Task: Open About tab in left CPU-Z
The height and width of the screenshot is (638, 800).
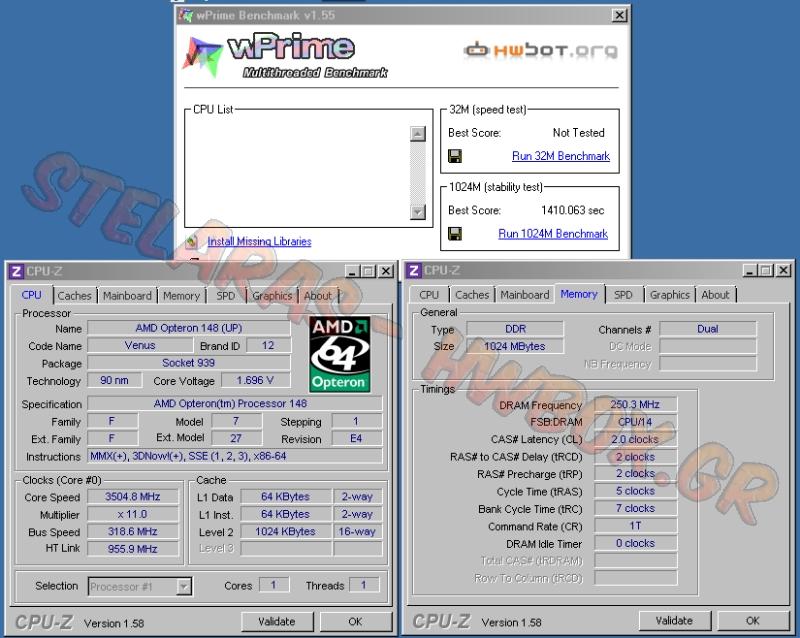Action: point(318,296)
